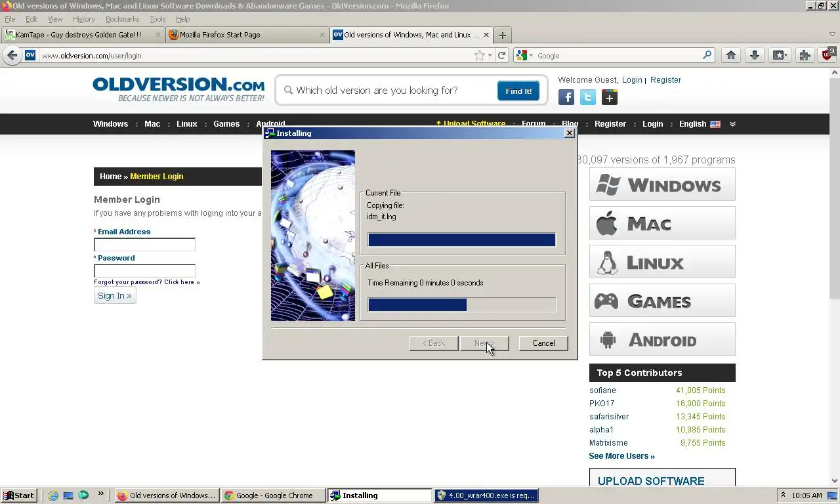The width and height of the screenshot is (840, 504).
Task: Click See More Users » link
Action: point(621,456)
